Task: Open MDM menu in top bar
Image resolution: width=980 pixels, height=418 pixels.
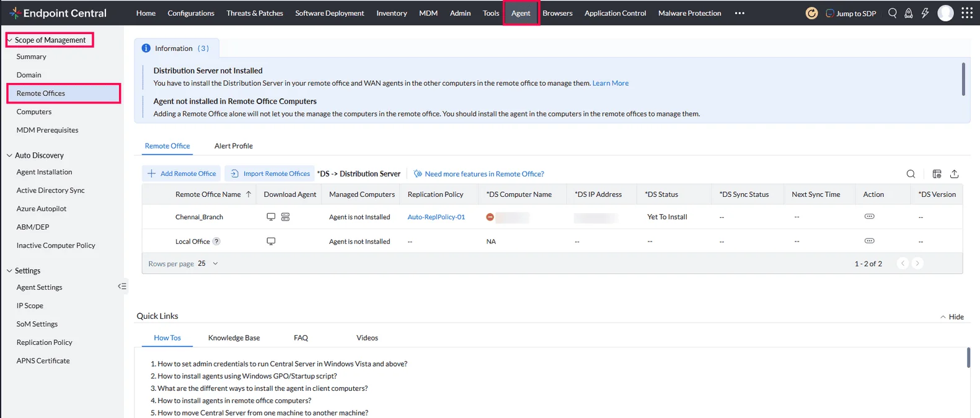Action: tap(428, 13)
